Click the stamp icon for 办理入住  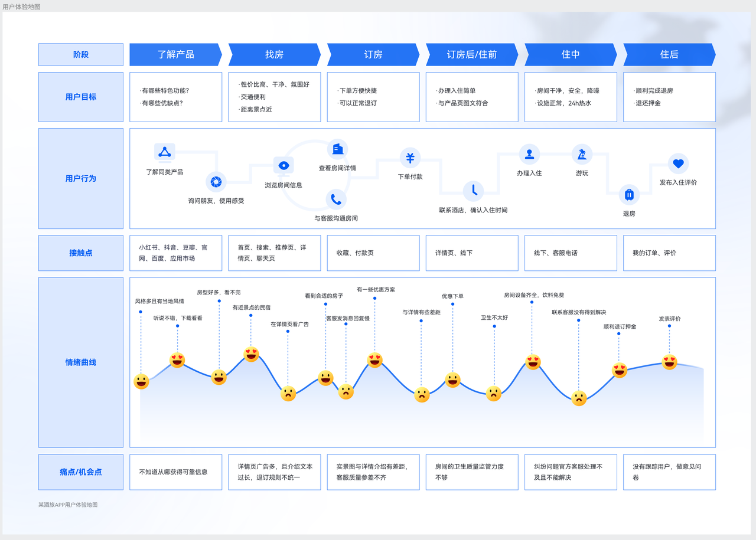point(529,154)
